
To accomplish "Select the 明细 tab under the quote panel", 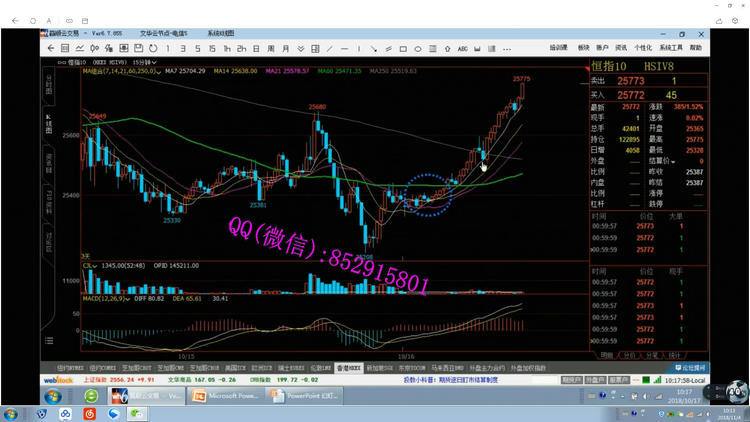I will tap(606, 354).
